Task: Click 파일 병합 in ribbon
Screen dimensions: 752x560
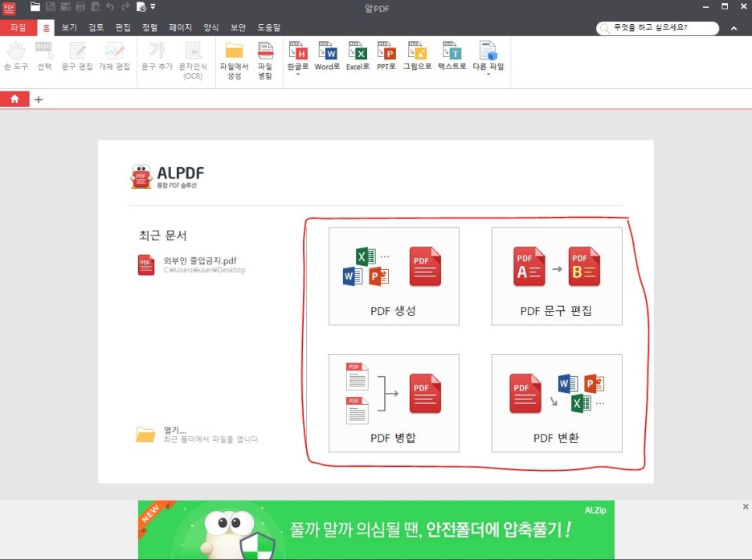Action: click(265, 60)
